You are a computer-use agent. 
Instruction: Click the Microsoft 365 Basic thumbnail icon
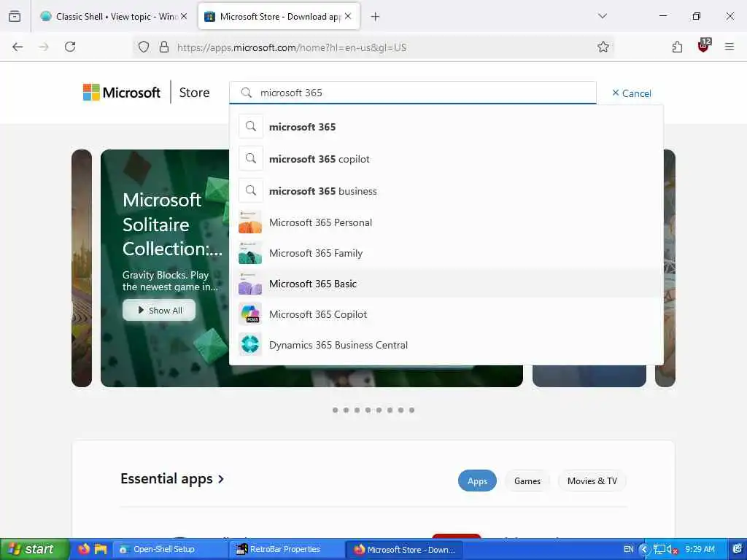(250, 284)
